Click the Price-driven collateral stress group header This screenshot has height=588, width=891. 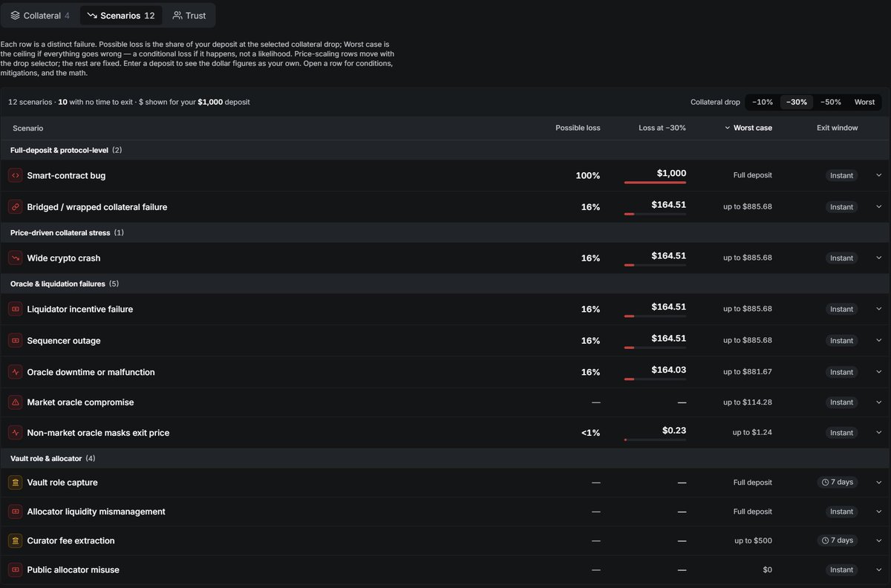[x=446, y=232]
